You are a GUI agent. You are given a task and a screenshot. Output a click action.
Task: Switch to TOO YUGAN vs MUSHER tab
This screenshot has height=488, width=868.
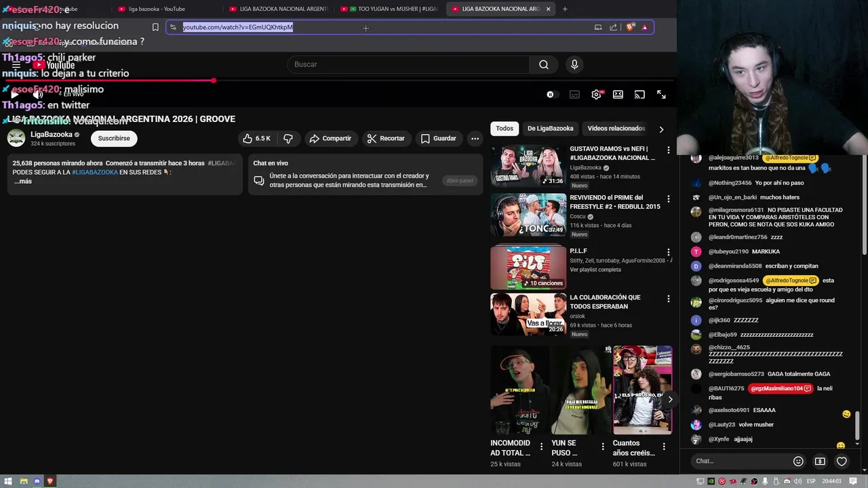coord(389,9)
